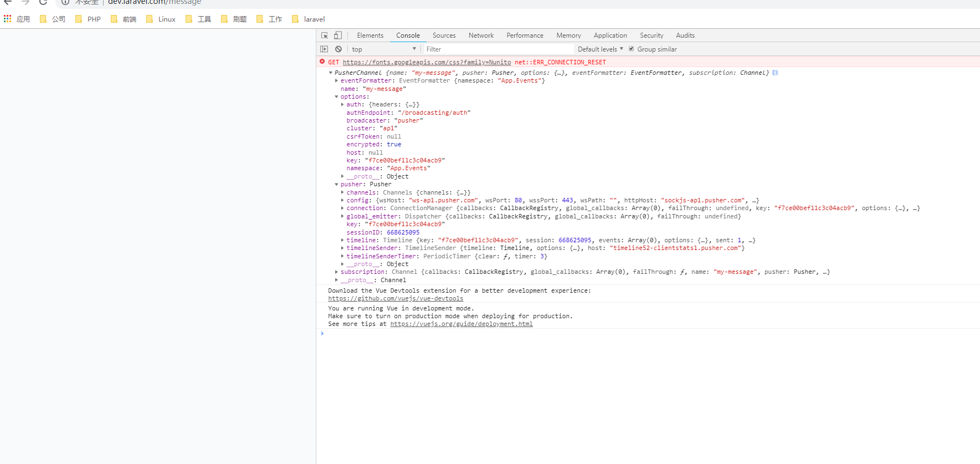Switch to the Audits tab

(685, 35)
